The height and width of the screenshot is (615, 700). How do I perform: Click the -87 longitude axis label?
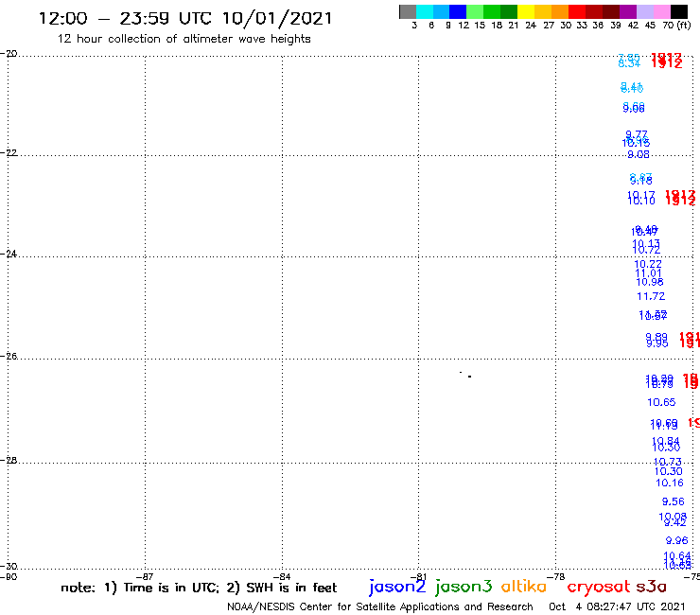[x=145, y=576]
